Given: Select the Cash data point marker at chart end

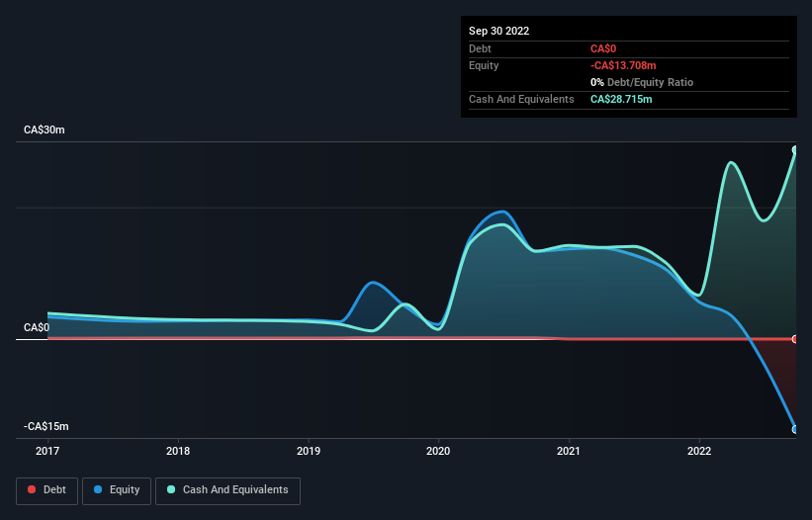Looking at the screenshot, I should (x=795, y=150).
